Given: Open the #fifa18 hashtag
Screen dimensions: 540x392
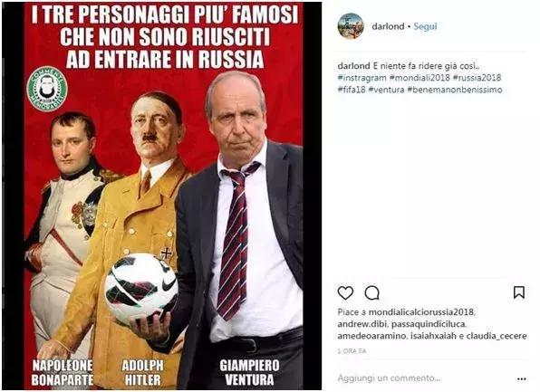Looking at the screenshot, I should coord(352,90).
